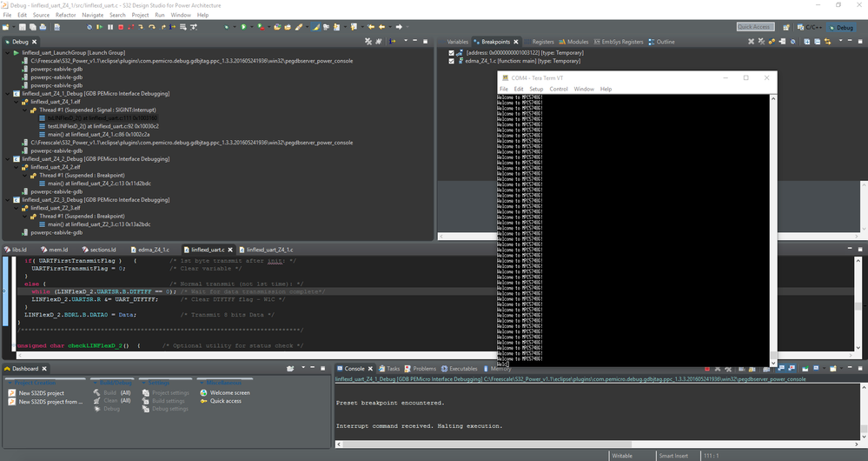Switch to the Problems tab

click(421, 369)
